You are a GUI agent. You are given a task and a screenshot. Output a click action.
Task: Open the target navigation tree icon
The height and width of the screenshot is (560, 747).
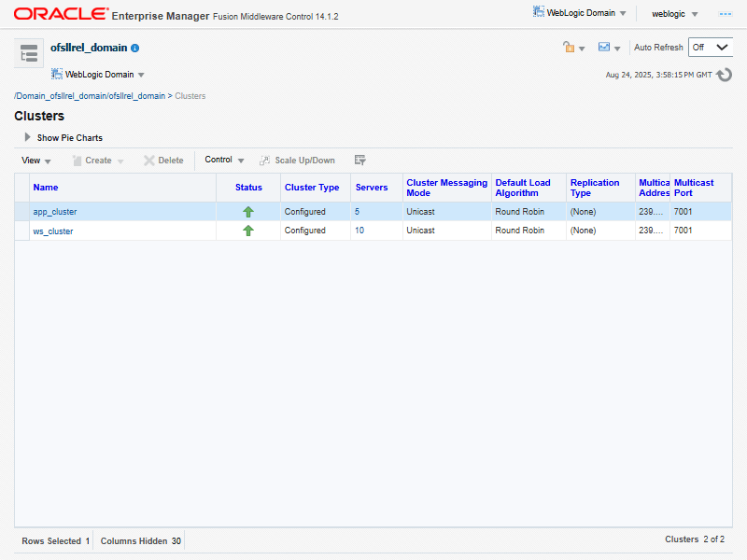pos(29,53)
